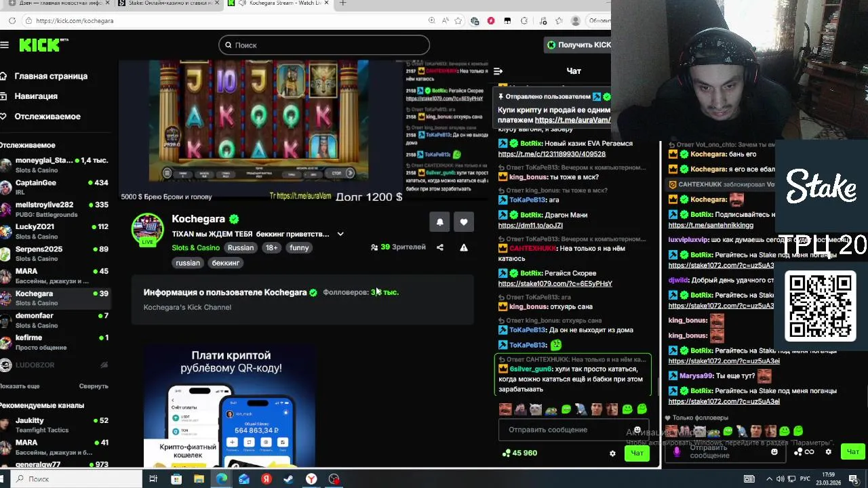The width and height of the screenshot is (868, 488).
Task: Bookmark this page with star icon
Action: tap(458, 21)
